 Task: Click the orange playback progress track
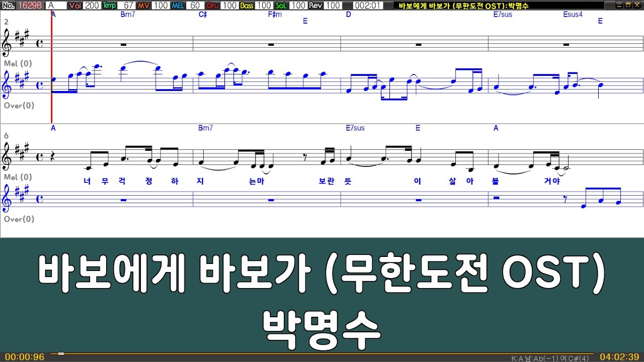tap(322, 353)
